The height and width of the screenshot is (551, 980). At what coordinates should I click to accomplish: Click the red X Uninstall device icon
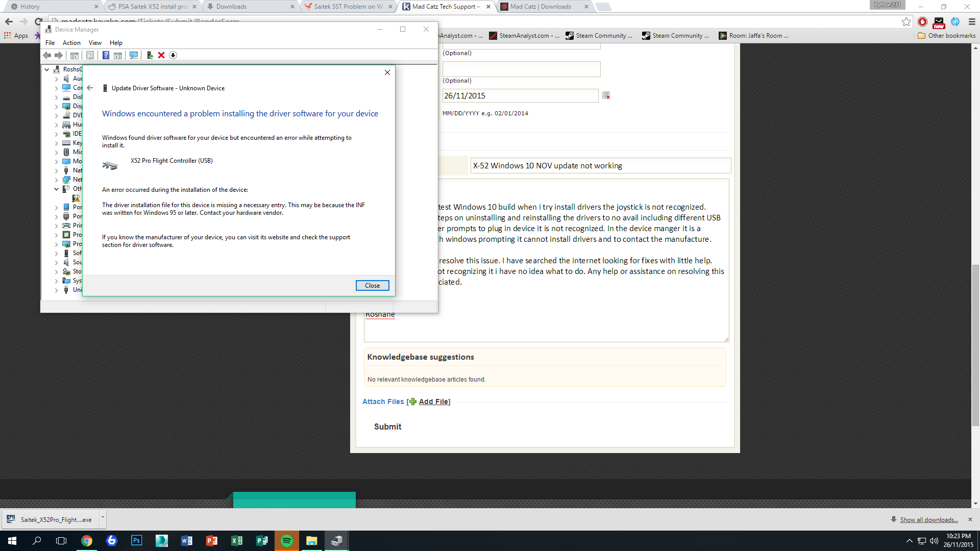(161, 55)
